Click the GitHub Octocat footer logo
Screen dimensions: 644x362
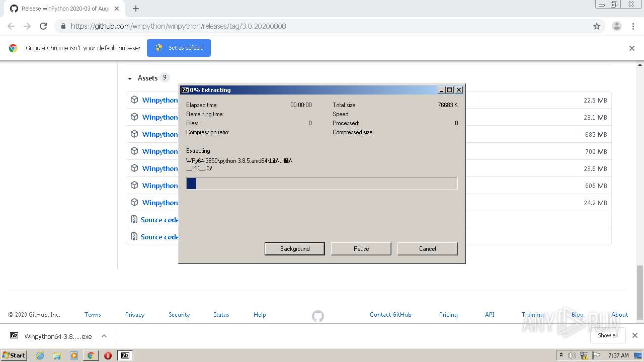pos(318,316)
